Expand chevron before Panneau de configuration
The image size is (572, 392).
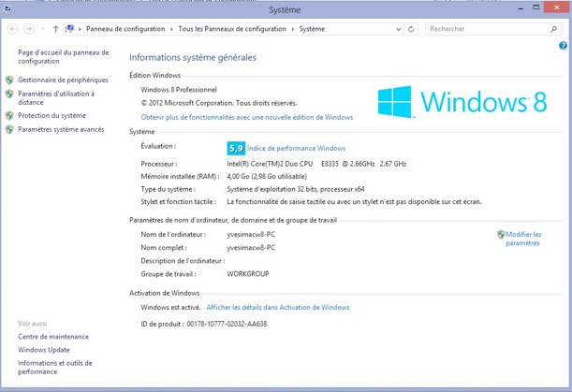[x=80, y=29]
